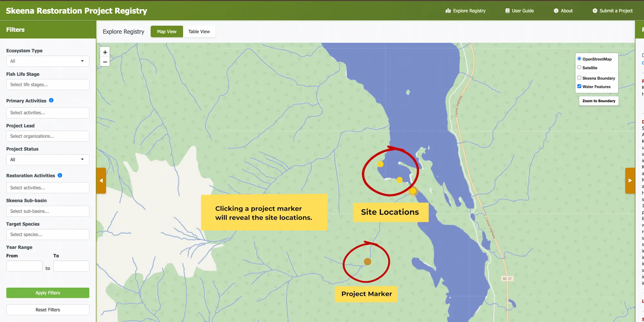Image resolution: width=644 pixels, height=322 pixels.
Task: Click the From year input field
Action: [24, 266]
